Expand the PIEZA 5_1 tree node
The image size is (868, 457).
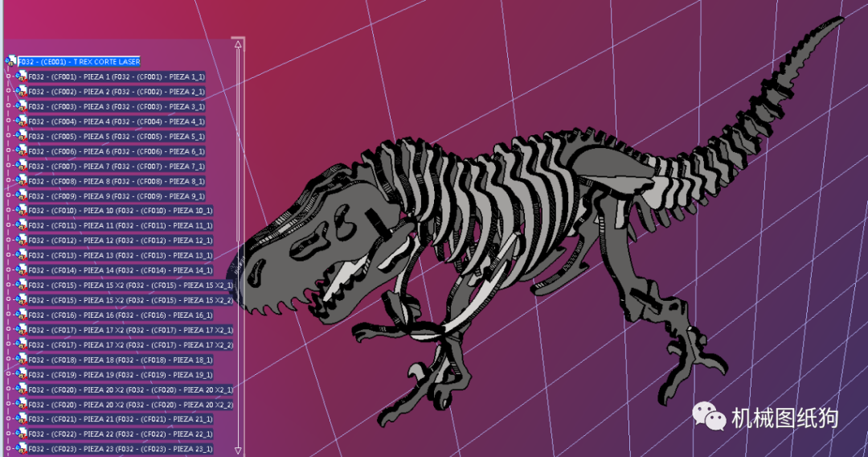pos(8,136)
